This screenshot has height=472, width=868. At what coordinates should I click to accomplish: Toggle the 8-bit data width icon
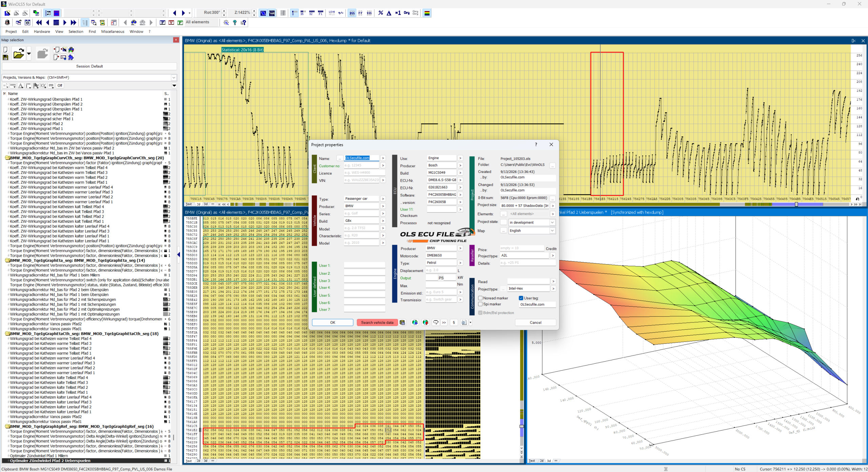click(294, 13)
